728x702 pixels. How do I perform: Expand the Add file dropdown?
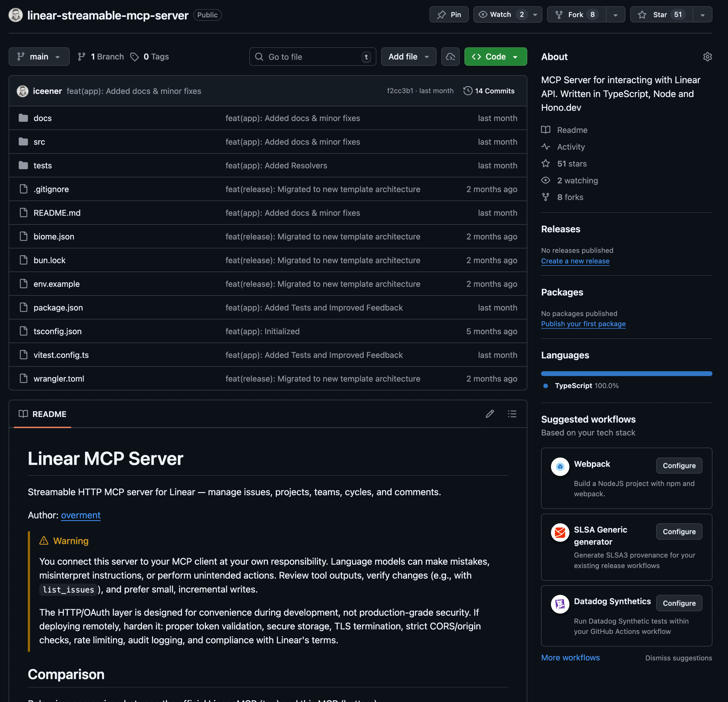tap(408, 57)
